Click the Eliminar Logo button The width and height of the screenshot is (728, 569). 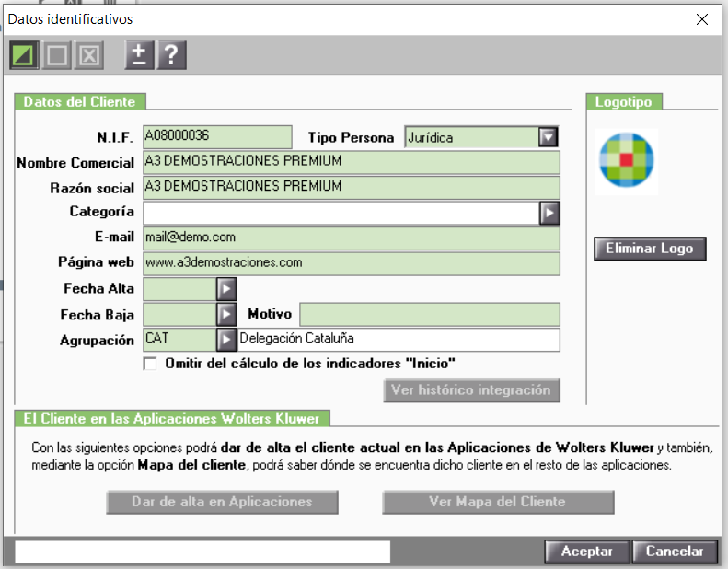[x=650, y=249]
